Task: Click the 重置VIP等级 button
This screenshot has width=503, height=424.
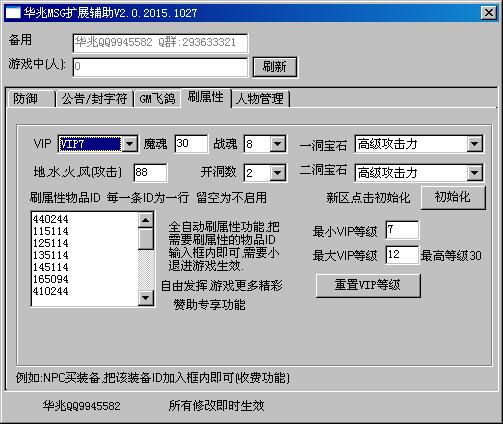Action: [x=368, y=285]
